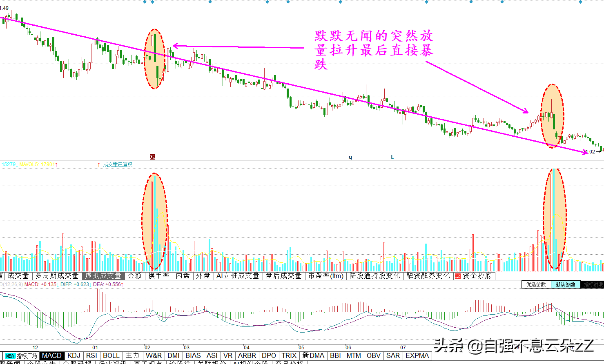Viewport: 604px width, 364px height.
Task: Click the 优选参数 button
Action: click(536, 284)
